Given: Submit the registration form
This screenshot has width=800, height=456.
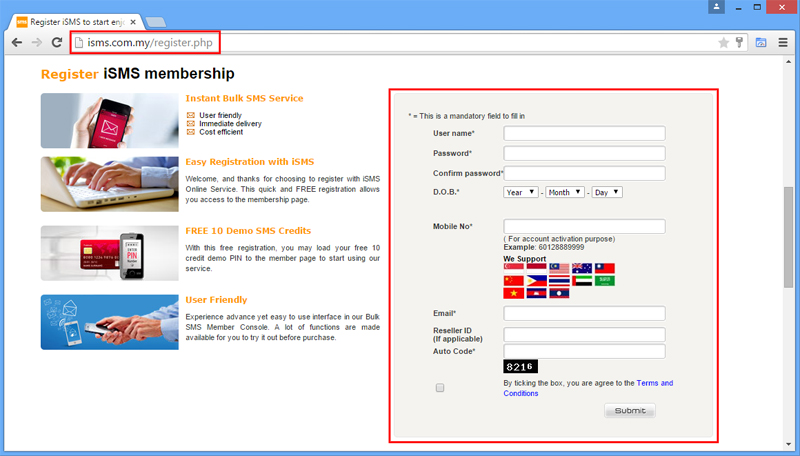Looking at the screenshot, I should click(630, 411).
